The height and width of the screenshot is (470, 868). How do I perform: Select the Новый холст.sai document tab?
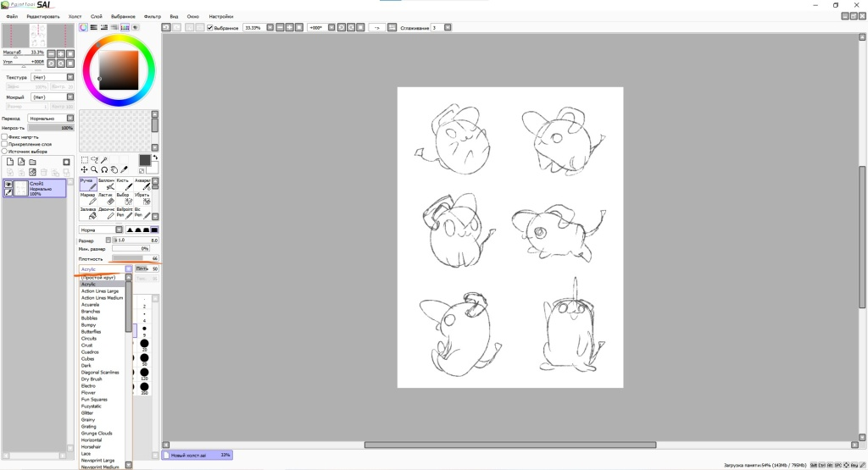197,455
